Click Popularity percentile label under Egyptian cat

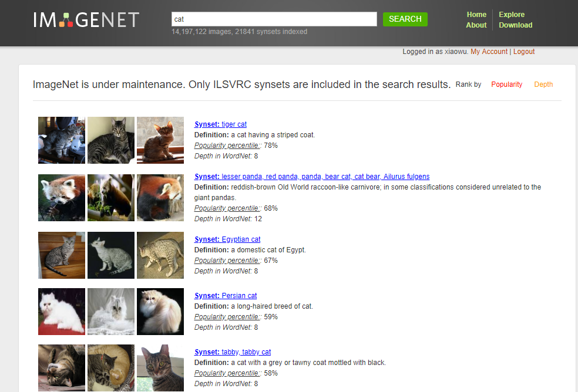pos(227,261)
